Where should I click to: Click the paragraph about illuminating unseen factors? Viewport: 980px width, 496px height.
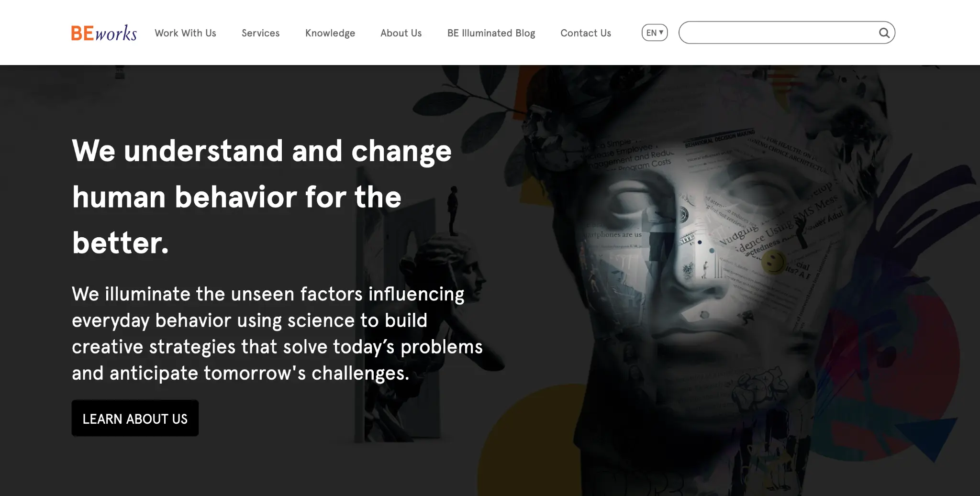277,333
